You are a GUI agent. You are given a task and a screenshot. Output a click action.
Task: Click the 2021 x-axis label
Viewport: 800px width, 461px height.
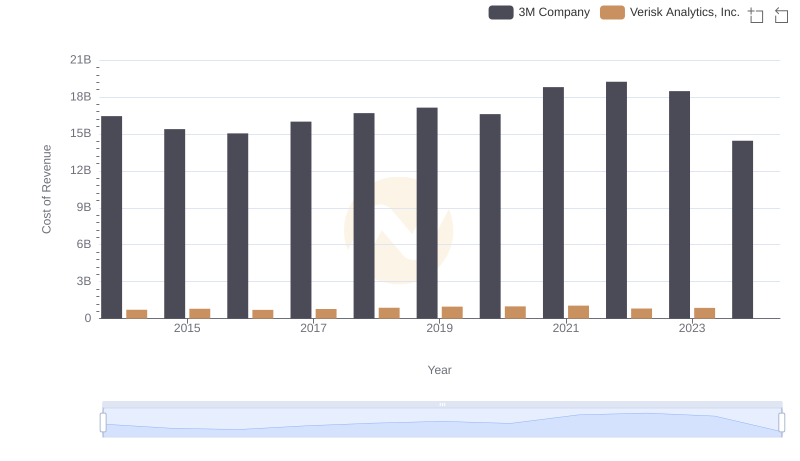tap(566, 328)
